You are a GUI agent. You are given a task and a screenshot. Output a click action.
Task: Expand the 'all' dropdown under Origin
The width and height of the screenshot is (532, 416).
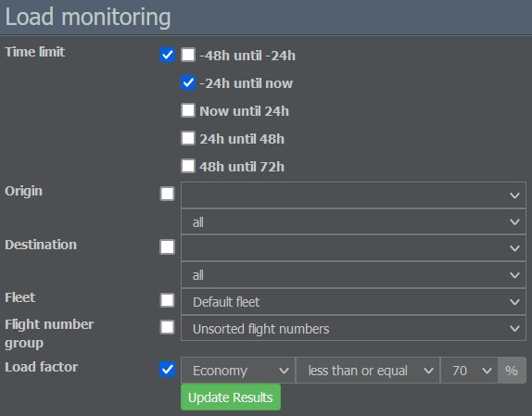click(x=353, y=222)
